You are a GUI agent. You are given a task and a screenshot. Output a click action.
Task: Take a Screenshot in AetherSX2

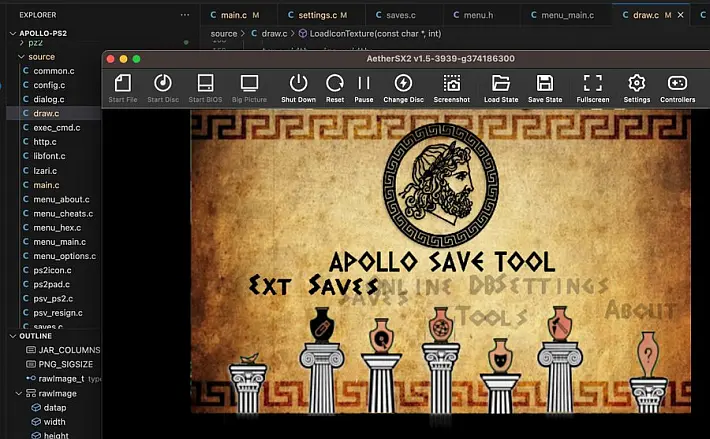coord(451,88)
